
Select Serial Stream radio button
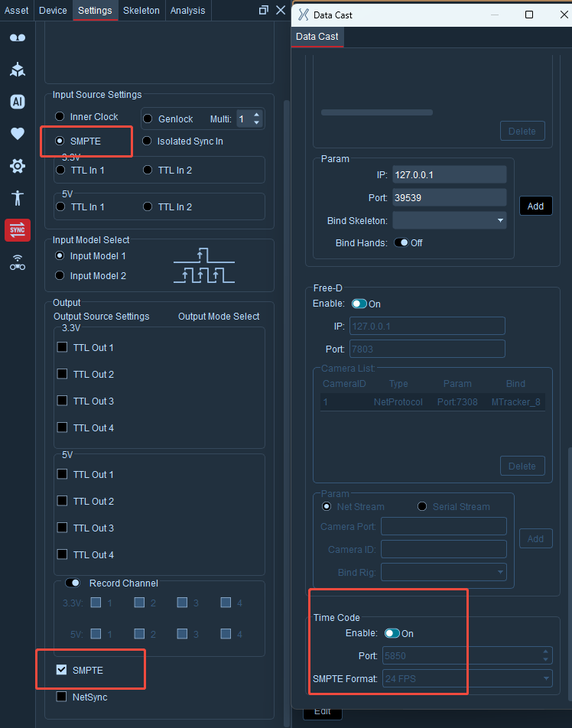pos(422,506)
